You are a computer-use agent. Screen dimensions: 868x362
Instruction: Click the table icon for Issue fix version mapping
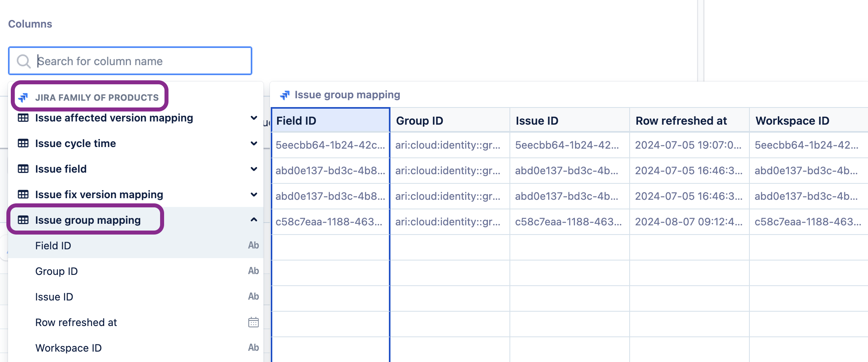(23, 195)
